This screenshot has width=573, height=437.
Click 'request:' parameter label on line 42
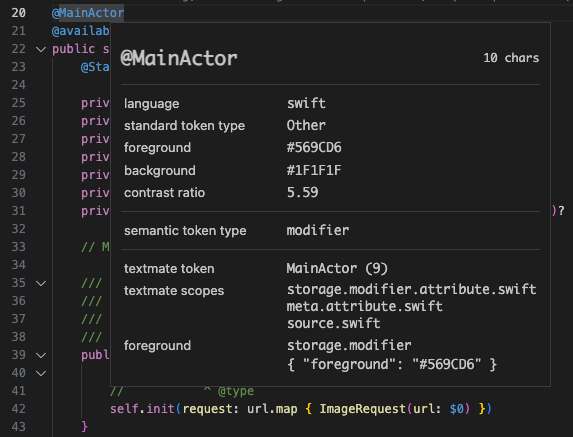coord(210,409)
